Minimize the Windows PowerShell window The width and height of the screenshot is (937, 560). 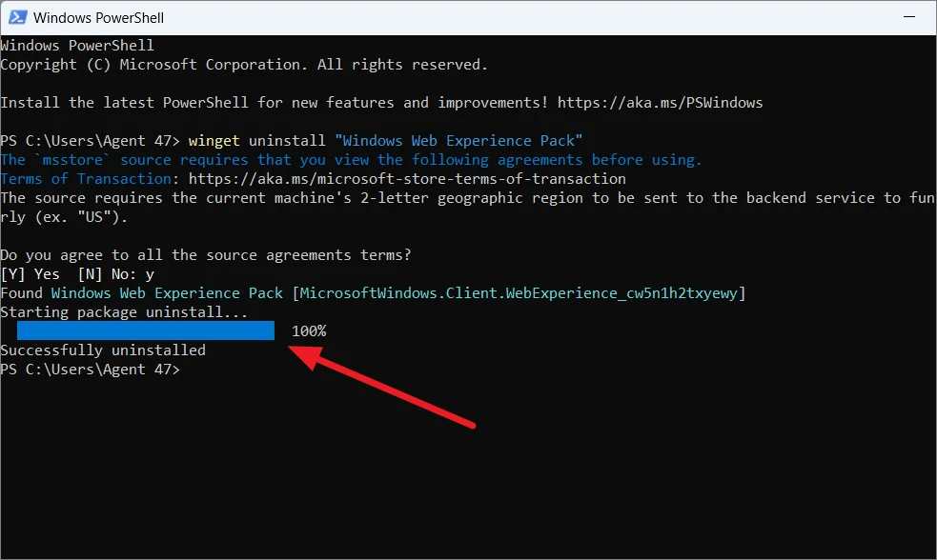point(909,17)
